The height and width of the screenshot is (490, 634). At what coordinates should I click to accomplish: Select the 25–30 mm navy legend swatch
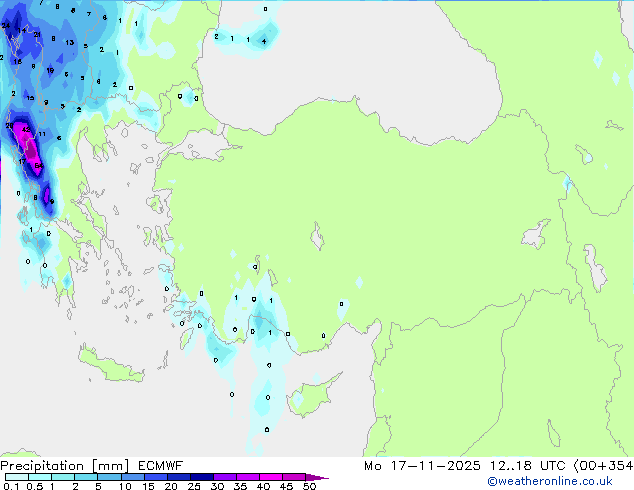(201, 477)
